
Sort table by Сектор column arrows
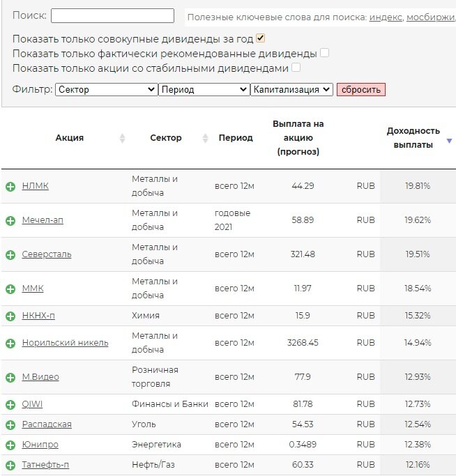[x=206, y=138]
